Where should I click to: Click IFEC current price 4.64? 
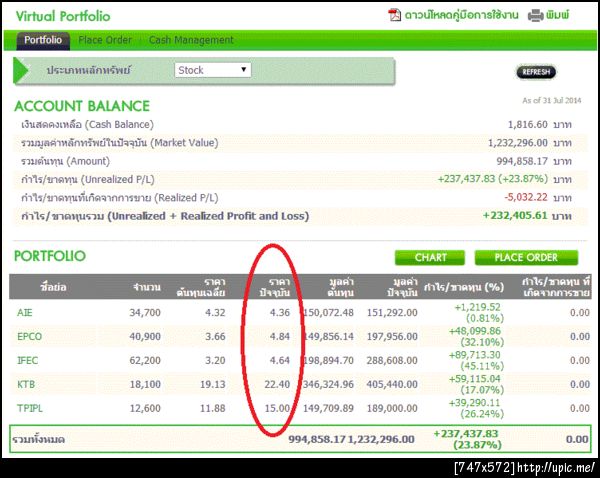(280, 360)
